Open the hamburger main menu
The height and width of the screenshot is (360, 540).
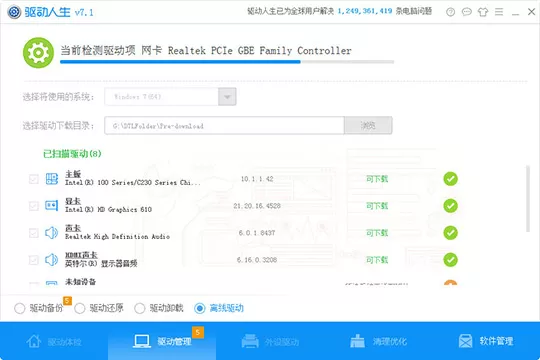499,12
